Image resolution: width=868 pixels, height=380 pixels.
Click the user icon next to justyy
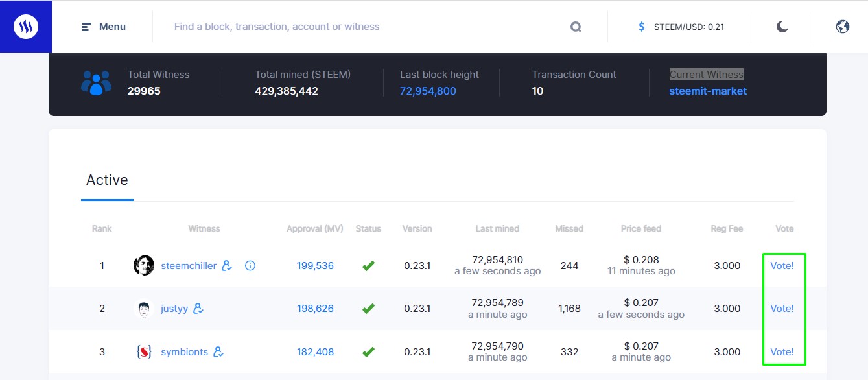198,309
